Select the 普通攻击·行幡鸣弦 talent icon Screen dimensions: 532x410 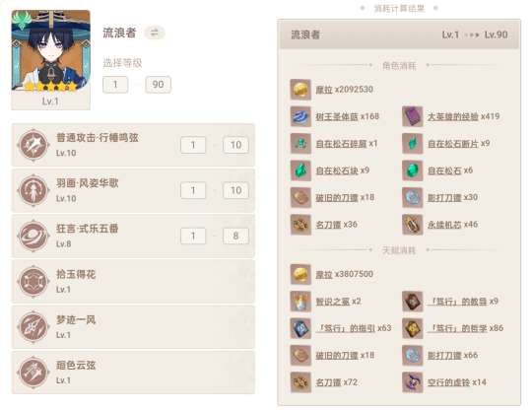(x=33, y=145)
